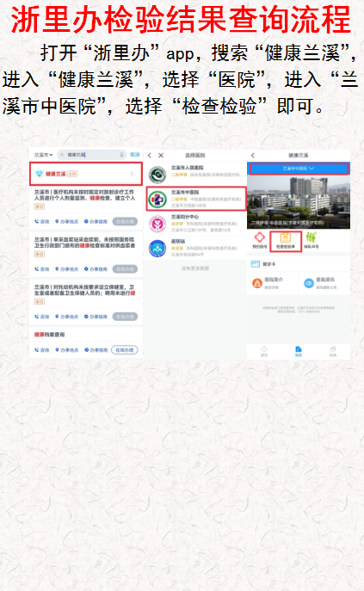
Task: Open the 检查检验单 orange report icon
Action: click(x=286, y=237)
